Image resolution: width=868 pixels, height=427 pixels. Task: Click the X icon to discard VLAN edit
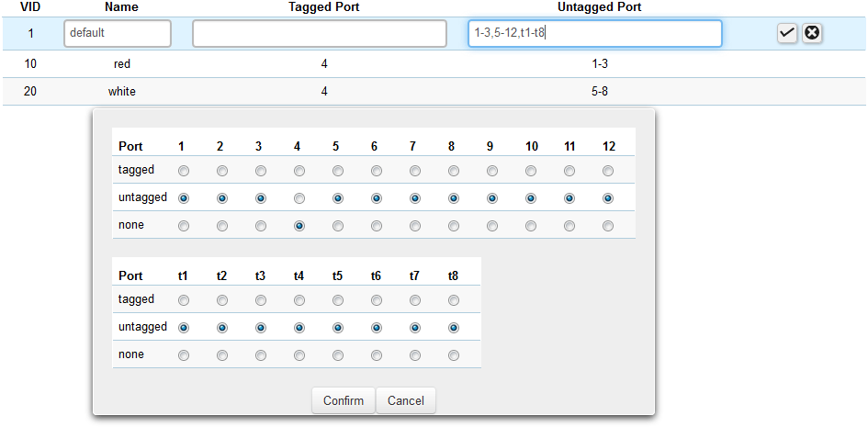tap(812, 33)
